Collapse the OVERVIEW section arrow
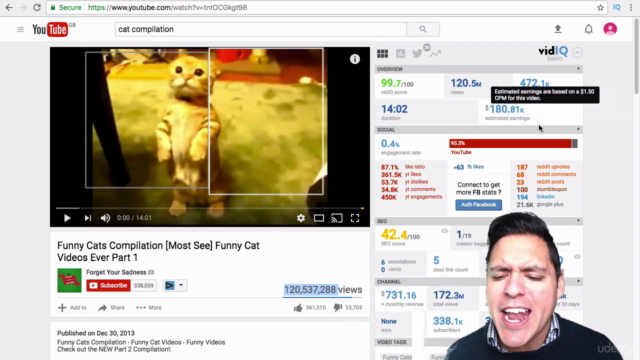This screenshot has height=360, width=640. (x=578, y=69)
